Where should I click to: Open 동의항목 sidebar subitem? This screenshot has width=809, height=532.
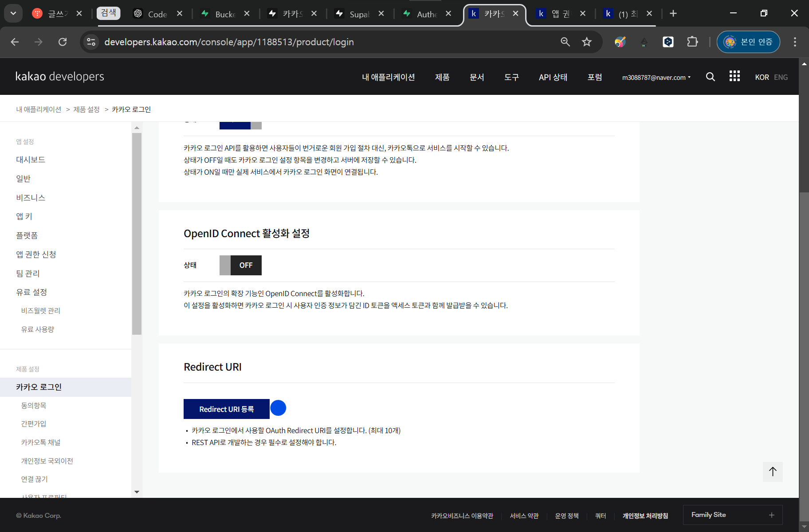coord(34,406)
